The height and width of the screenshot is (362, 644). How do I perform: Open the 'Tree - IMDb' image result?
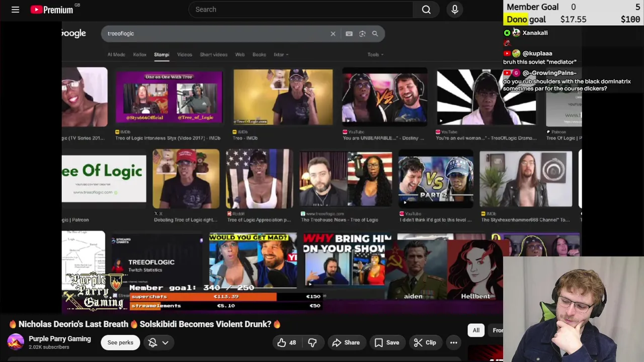pos(283,97)
